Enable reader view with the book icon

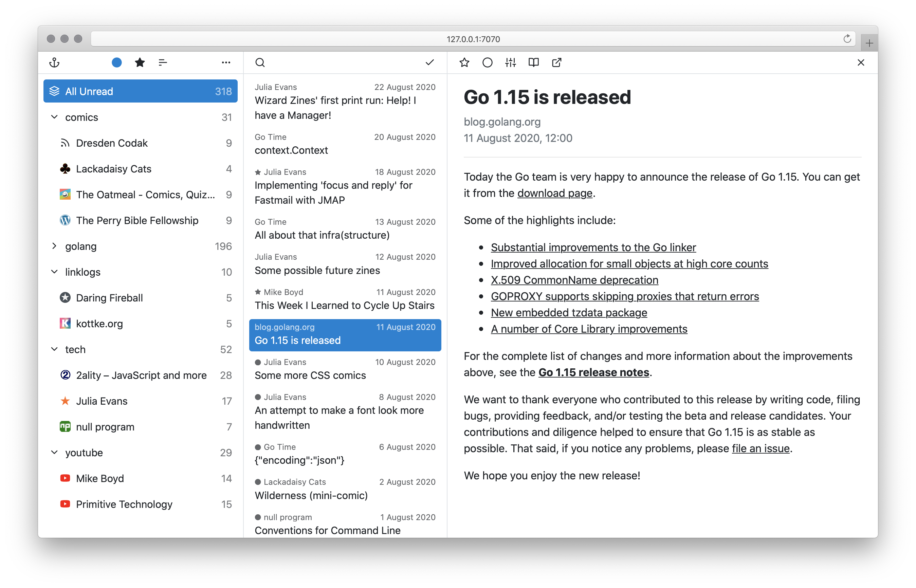(x=533, y=62)
